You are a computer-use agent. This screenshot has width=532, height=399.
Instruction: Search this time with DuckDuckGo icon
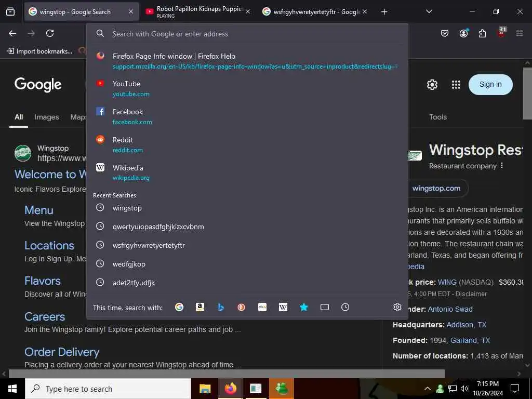(x=241, y=308)
